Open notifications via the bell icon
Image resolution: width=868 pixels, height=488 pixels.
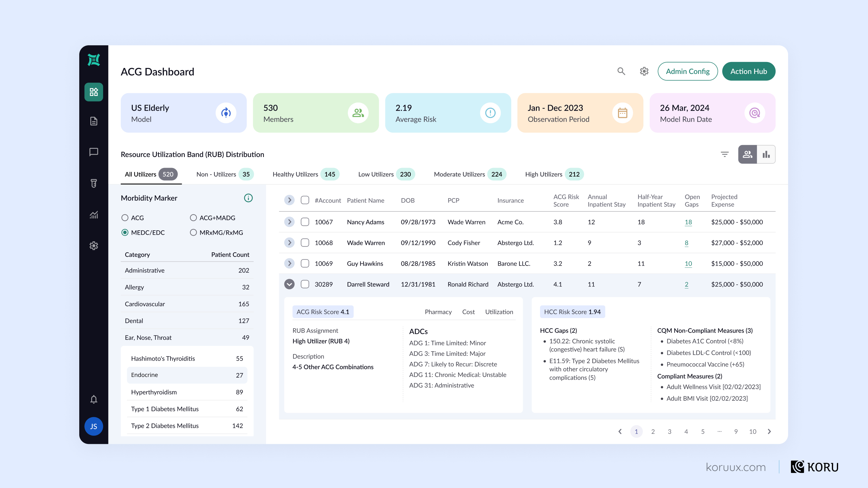[94, 399]
